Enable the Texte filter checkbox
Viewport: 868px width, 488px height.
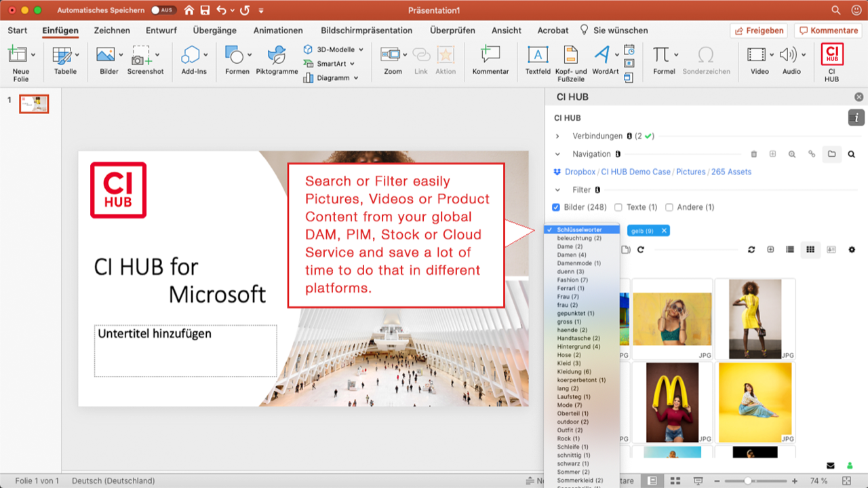click(618, 207)
